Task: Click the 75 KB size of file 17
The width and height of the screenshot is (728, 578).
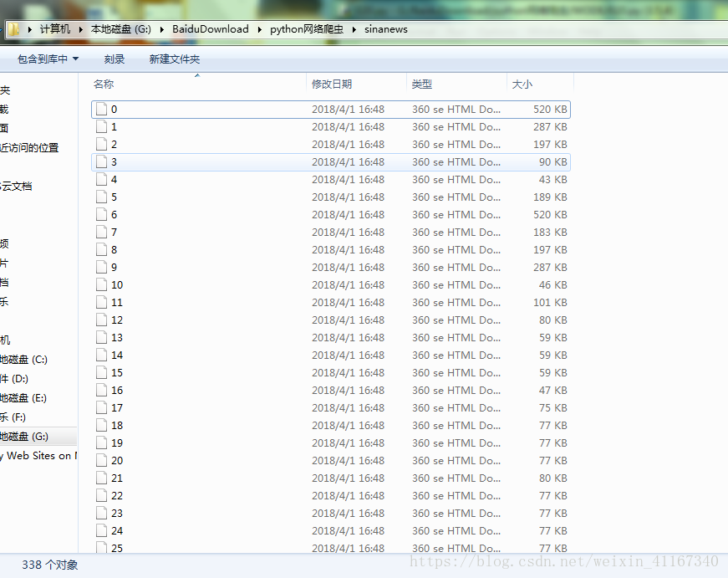Action: pyautogui.click(x=553, y=408)
